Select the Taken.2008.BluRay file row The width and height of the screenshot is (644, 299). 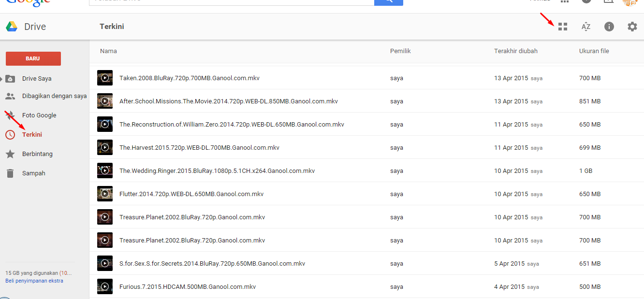189,78
